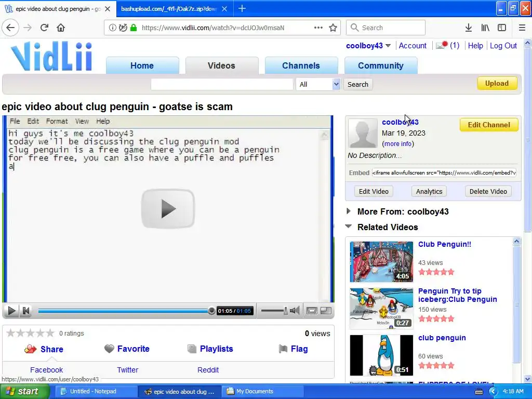532x399 pixels.
Task: Click the heart icon beside Favorite
Action: tap(109, 349)
